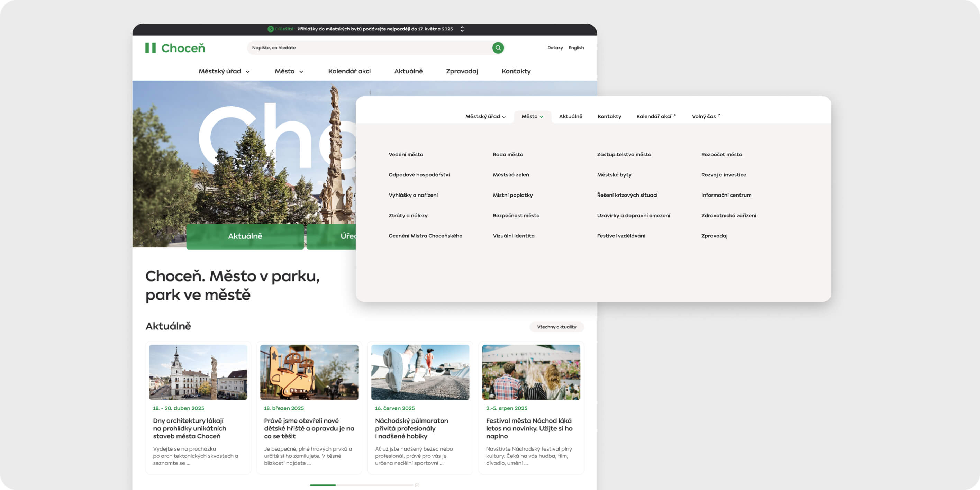Click external link arrow beside Volný čas
This screenshot has width=980, height=490.
click(x=719, y=115)
